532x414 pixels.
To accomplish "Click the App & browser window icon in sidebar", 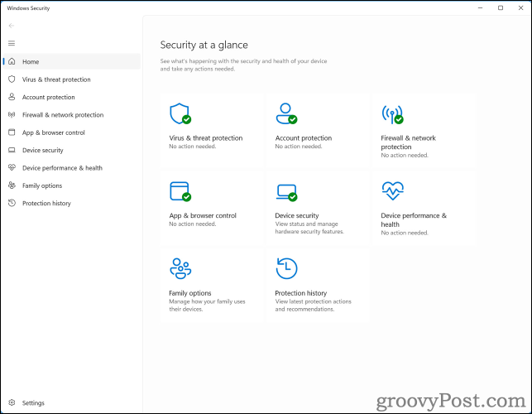I will 12,132.
